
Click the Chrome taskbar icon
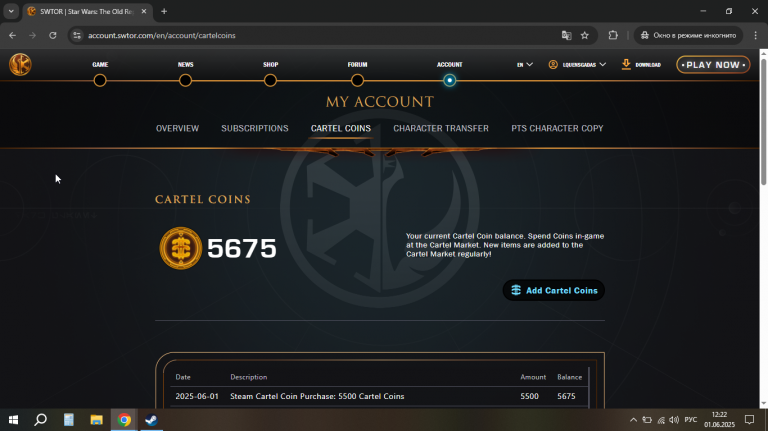coord(124,420)
